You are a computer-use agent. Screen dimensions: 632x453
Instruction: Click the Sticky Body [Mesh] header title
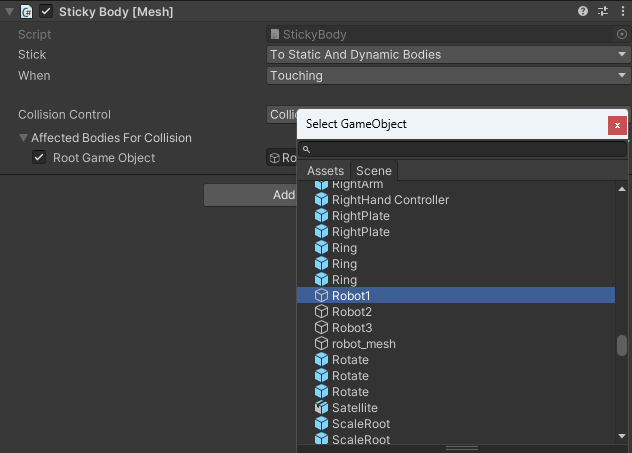point(116,12)
